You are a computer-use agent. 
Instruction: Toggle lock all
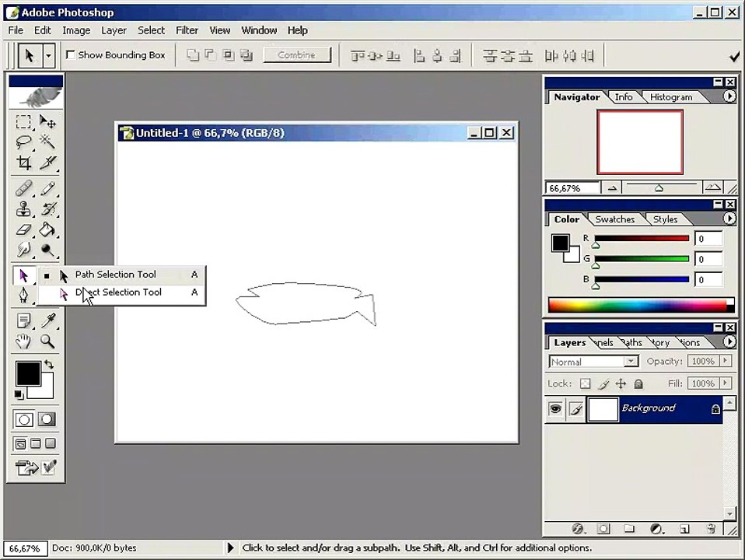click(x=638, y=383)
